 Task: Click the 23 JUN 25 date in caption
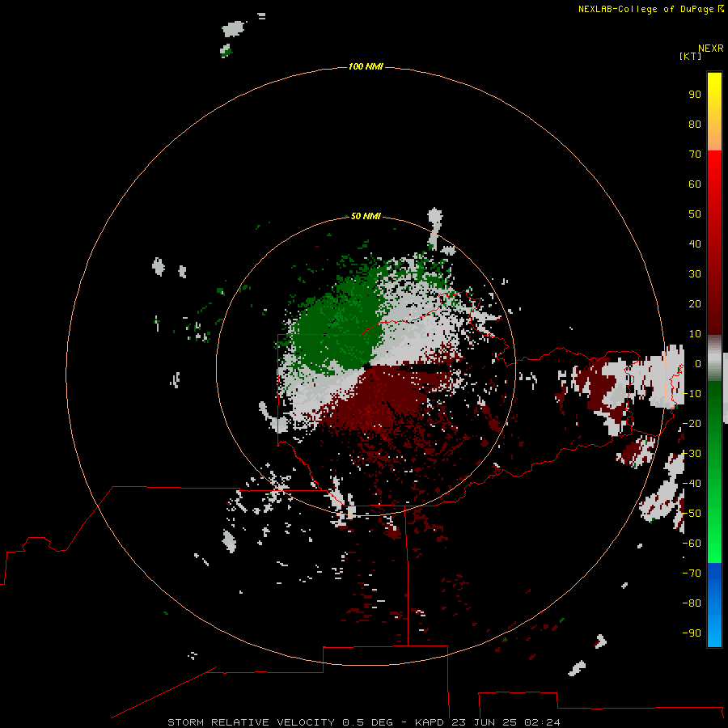pos(485,722)
